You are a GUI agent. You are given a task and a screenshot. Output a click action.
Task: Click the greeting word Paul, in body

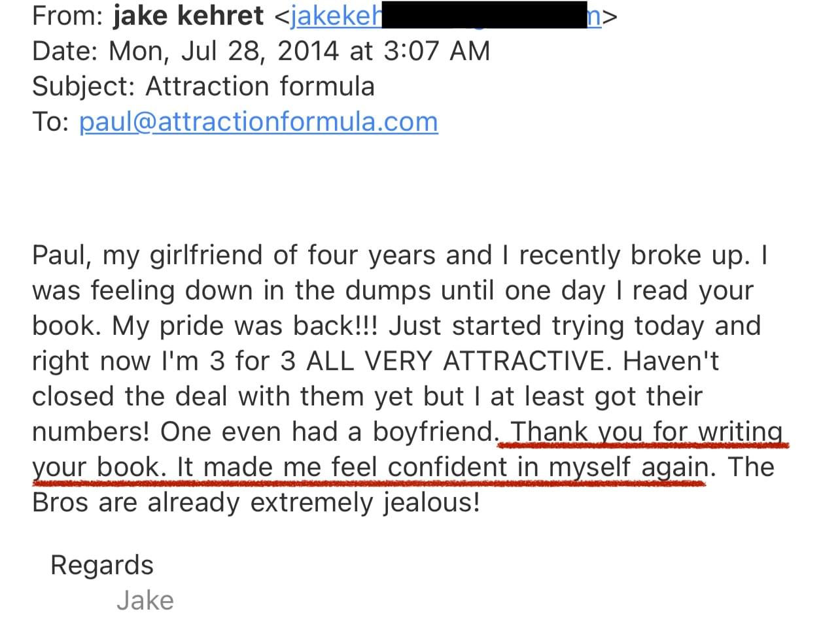(x=63, y=255)
